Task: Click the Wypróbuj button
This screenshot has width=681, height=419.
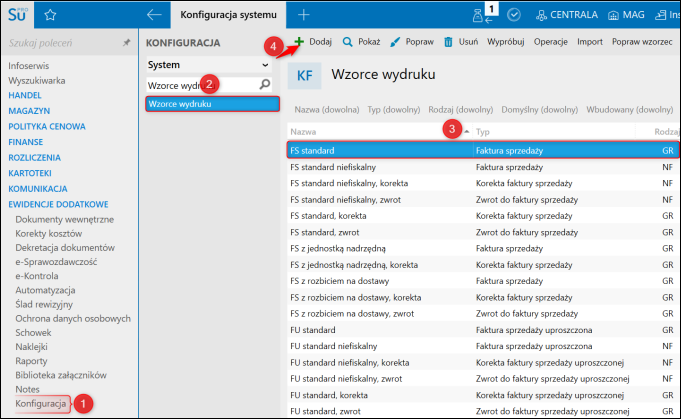Action: 506,42
